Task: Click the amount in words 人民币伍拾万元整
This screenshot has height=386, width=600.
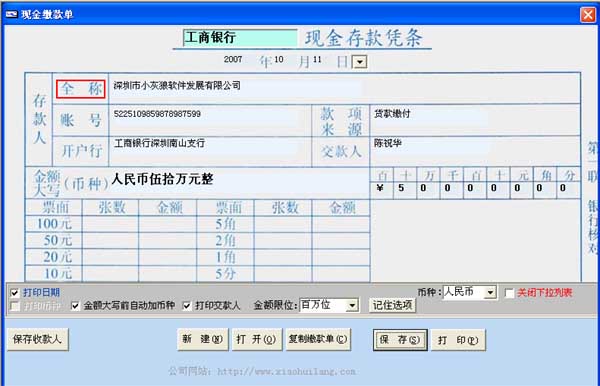Action: (x=162, y=179)
